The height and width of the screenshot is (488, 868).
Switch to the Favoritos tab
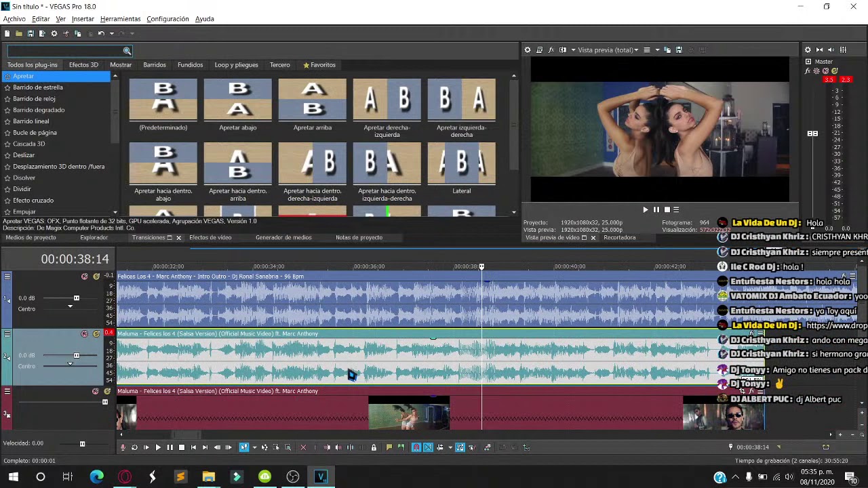tap(319, 65)
